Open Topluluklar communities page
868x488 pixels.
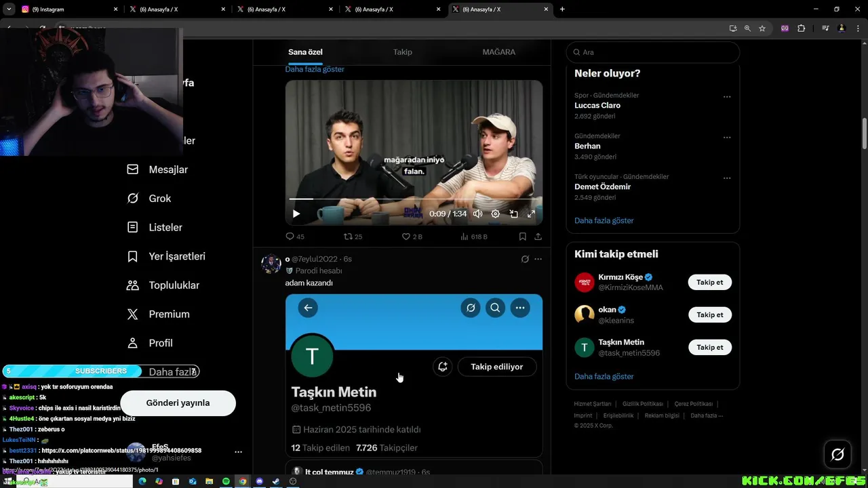163,285
